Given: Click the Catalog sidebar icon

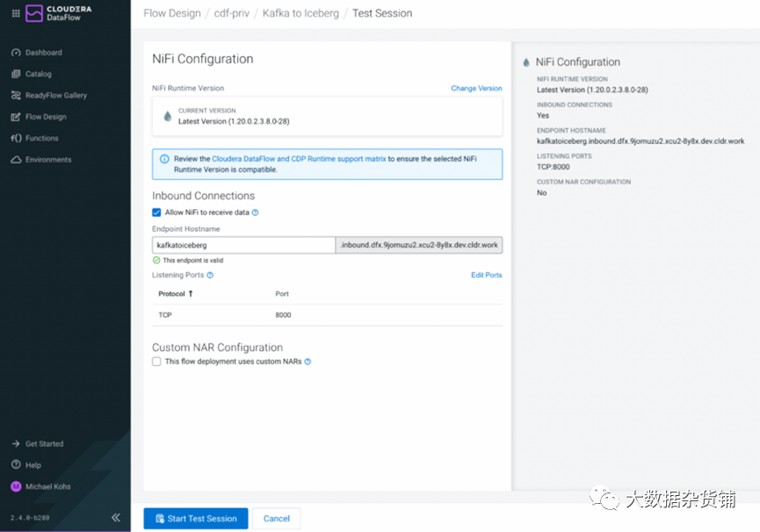Looking at the screenshot, I should coord(16,75).
